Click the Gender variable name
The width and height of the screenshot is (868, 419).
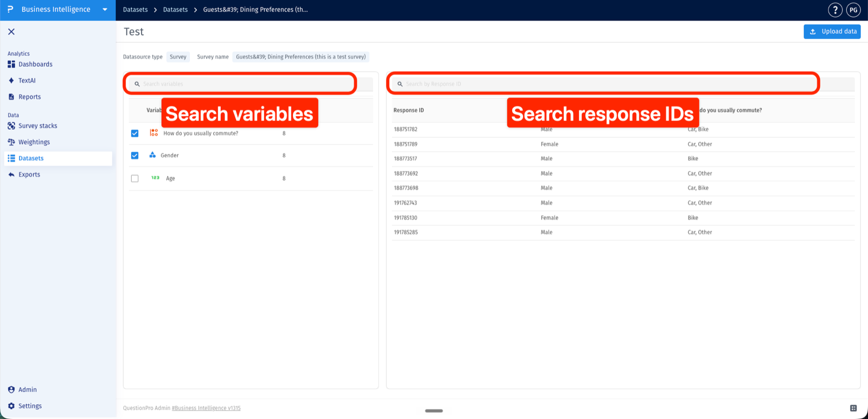pyautogui.click(x=170, y=155)
